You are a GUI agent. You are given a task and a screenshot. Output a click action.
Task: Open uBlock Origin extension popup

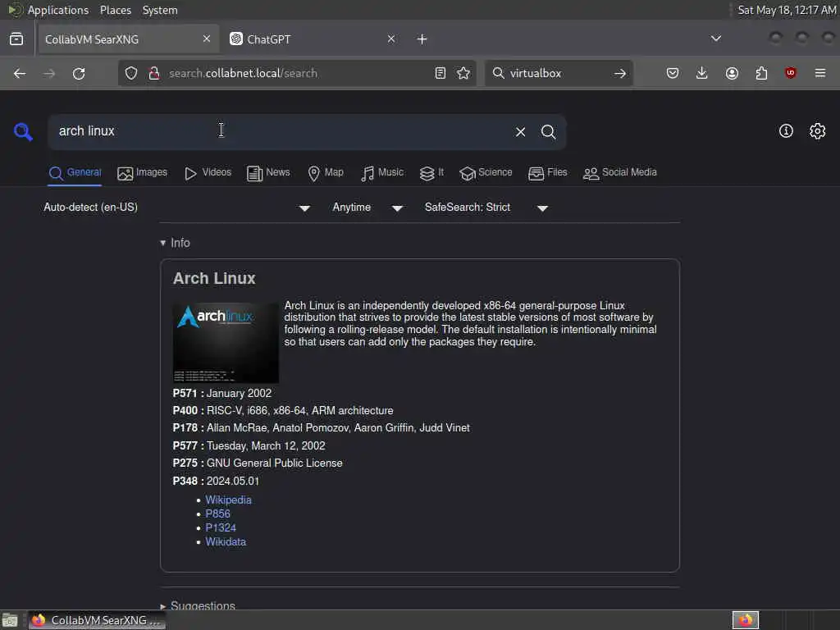pyautogui.click(x=791, y=73)
